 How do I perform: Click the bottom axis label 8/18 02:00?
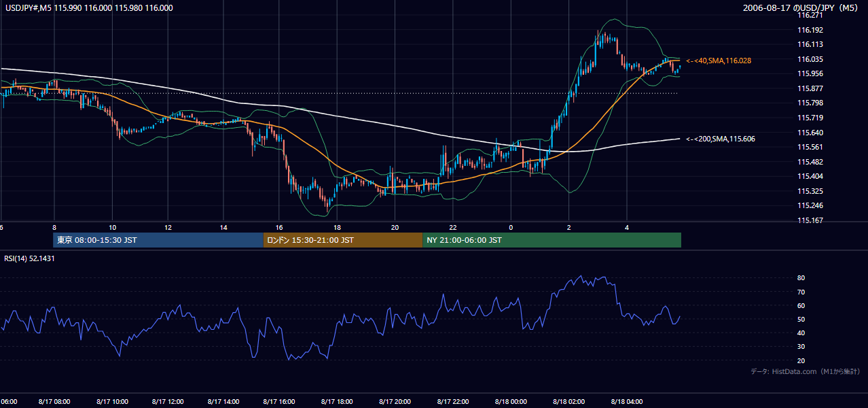[x=569, y=402]
